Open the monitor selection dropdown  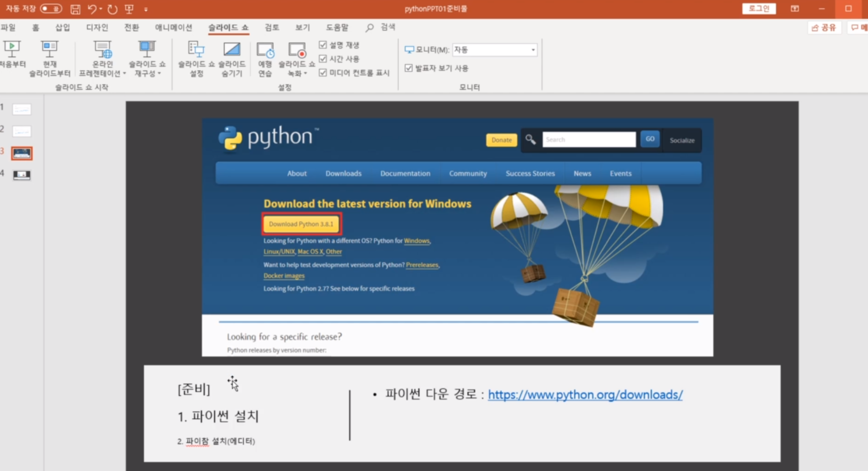click(x=495, y=50)
